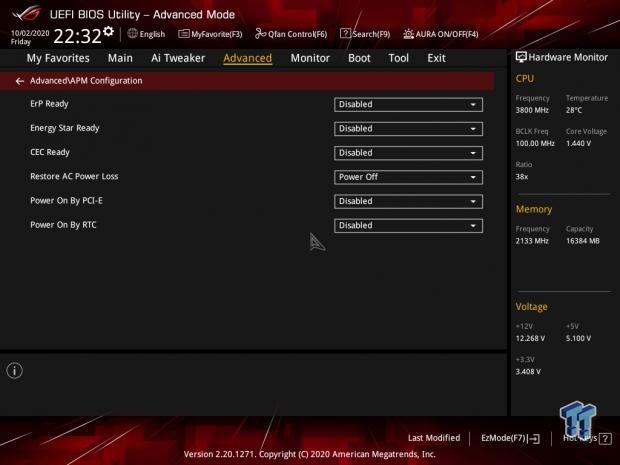Open the CEC Ready dropdown
The width and height of the screenshot is (620, 465).
(x=408, y=153)
